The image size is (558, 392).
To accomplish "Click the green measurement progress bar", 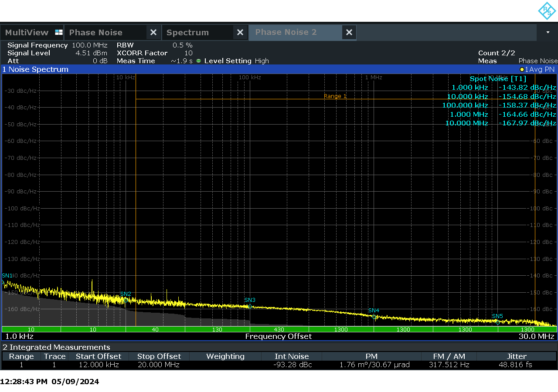I will pyautogui.click(x=279, y=329).
